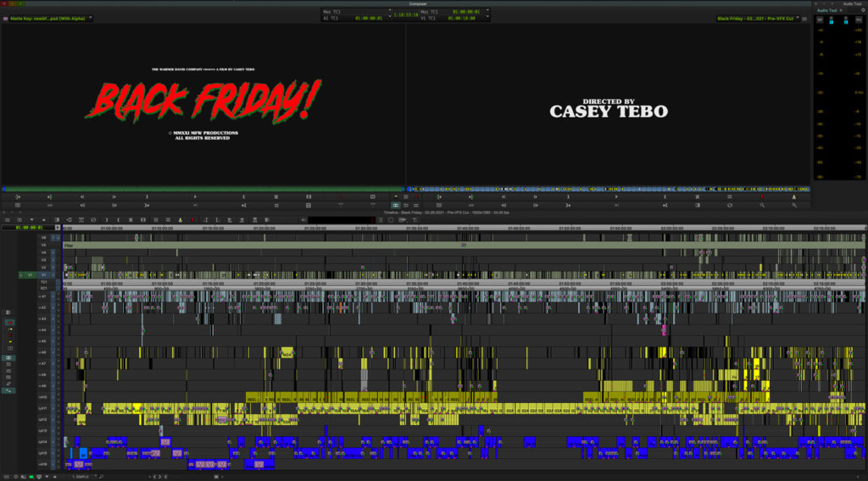
Task: Select yellow Ripple Trim tool in left palette
Action: click(x=9, y=342)
